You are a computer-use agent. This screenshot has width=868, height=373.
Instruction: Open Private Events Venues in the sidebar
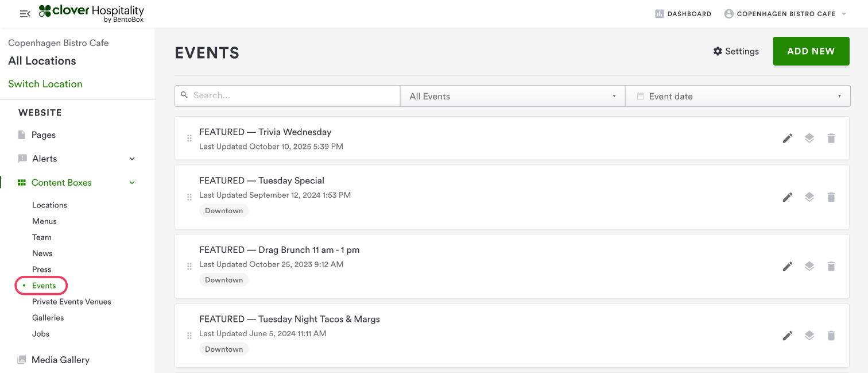[72, 302]
